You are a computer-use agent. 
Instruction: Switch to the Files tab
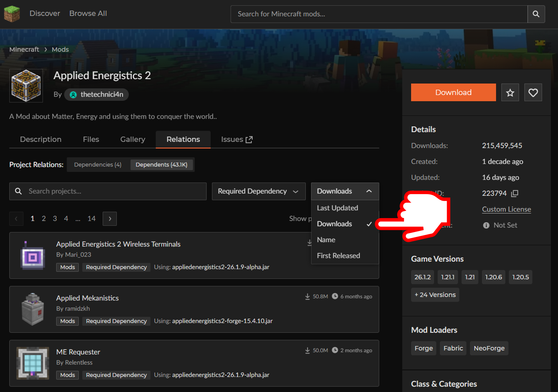(91, 139)
